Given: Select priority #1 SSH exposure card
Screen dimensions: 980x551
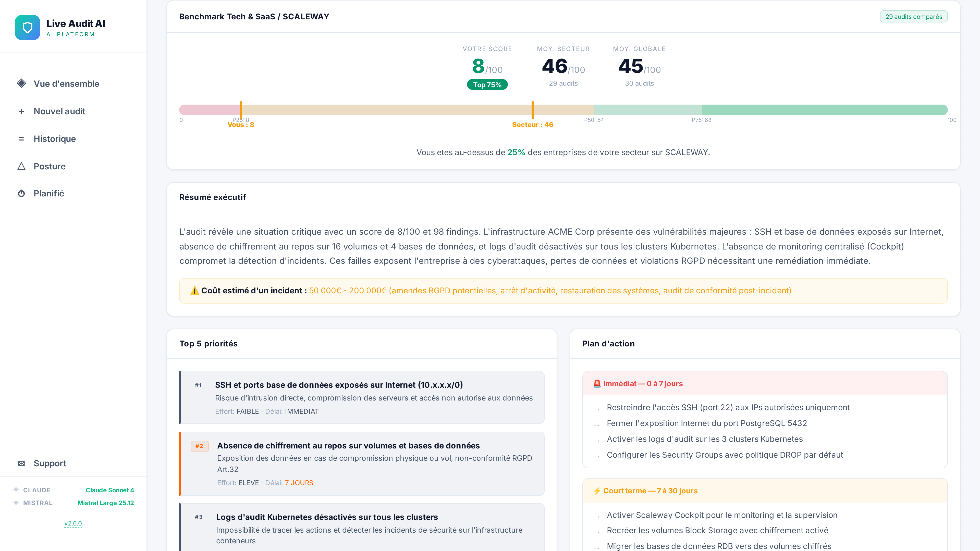Looking at the screenshot, I should pos(361,397).
